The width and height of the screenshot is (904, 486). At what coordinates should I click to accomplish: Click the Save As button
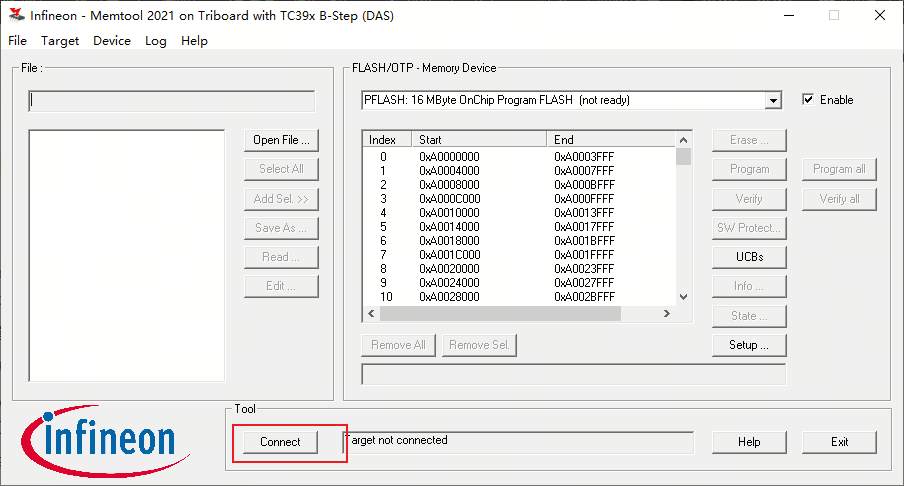[281, 228]
